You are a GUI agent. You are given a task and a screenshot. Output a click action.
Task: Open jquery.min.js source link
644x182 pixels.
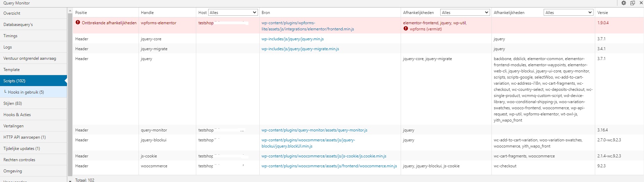292,39
